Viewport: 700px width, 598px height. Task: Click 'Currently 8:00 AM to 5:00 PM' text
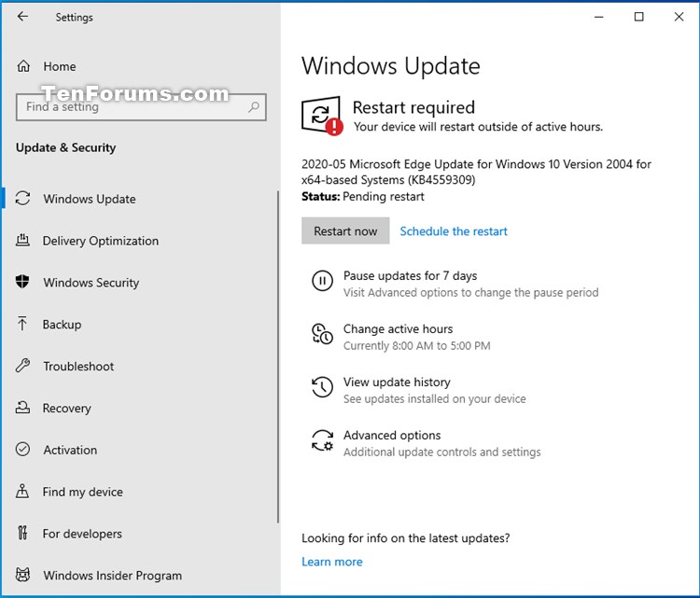(x=417, y=346)
